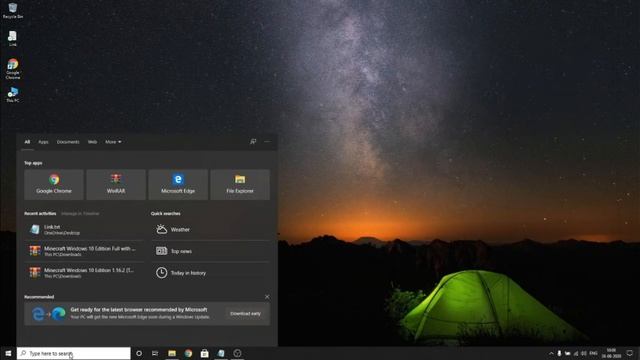Open the Action Center notifications icon
Screen dimensions: 640x360
[630, 353]
